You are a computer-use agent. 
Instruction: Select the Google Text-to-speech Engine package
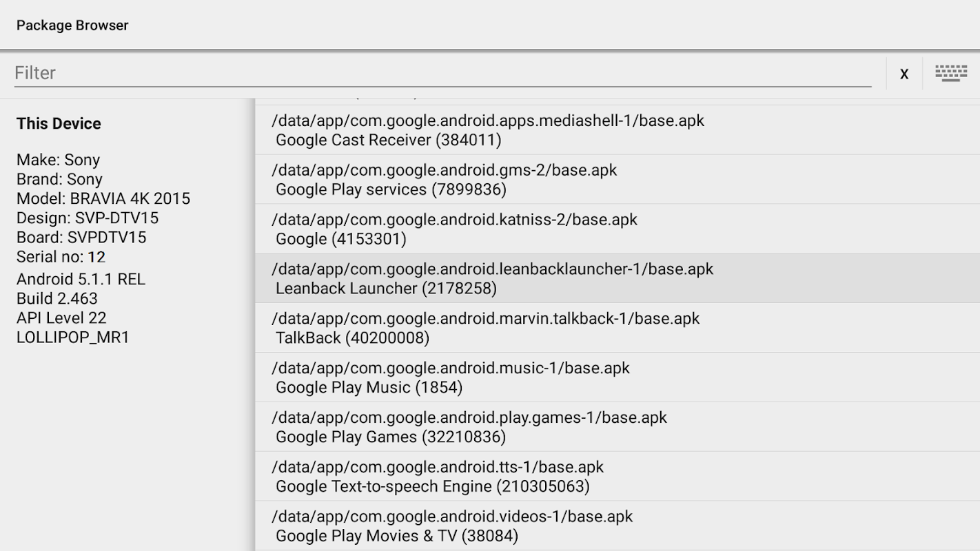click(617, 477)
